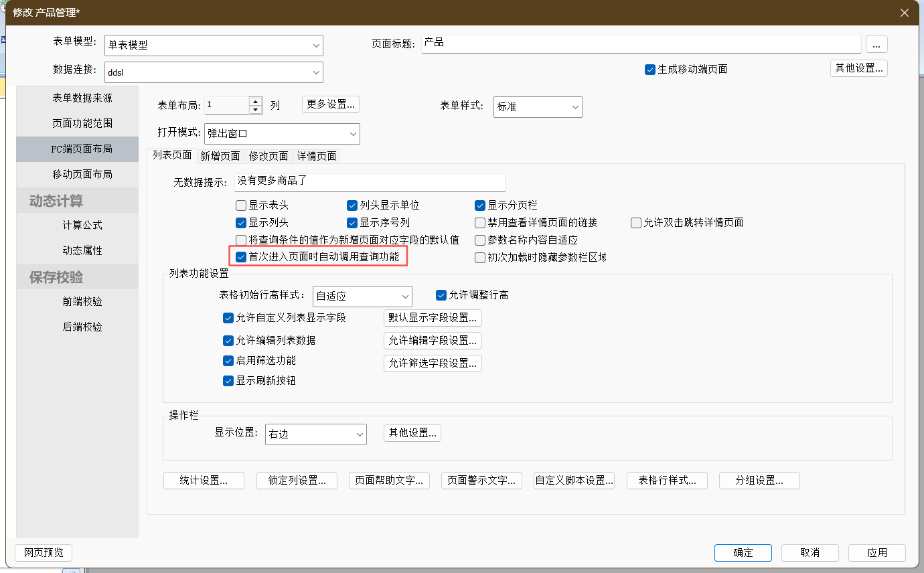This screenshot has height=573, width=924.
Task: Decrease 表单布局 column count with down arrow
Action: click(x=255, y=110)
